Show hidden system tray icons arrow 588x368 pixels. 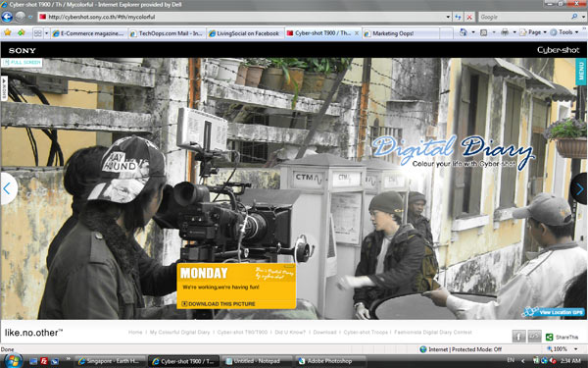tap(523, 361)
